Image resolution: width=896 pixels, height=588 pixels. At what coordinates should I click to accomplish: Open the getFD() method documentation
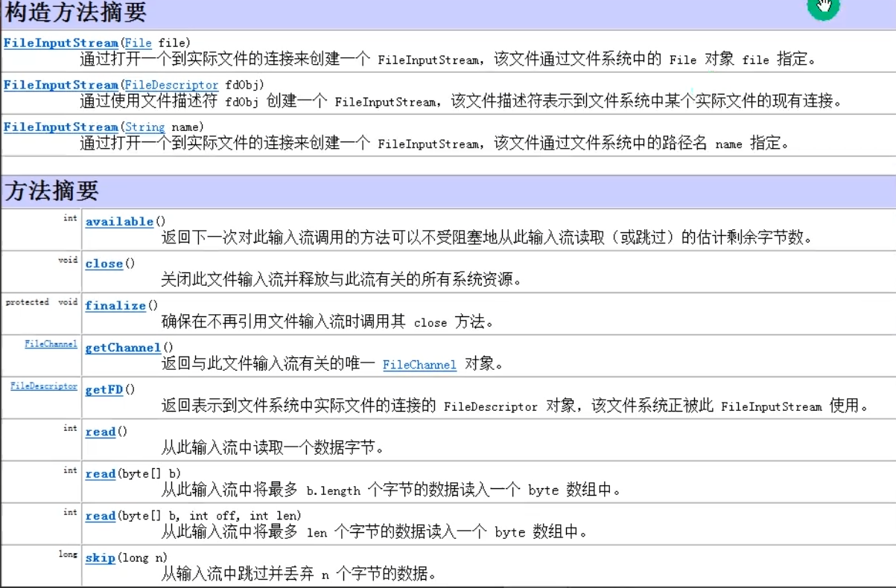104,389
